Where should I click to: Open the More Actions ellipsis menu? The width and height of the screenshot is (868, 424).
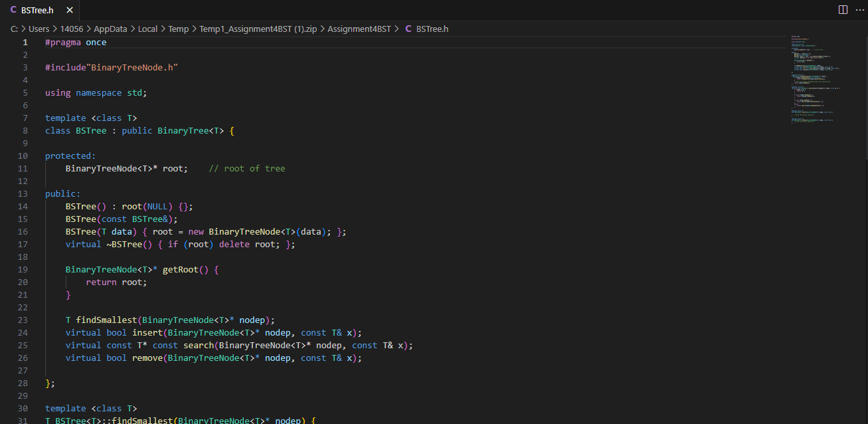coord(859,9)
